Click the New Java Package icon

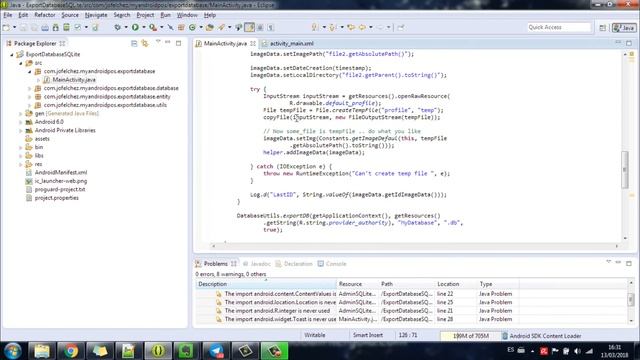pyautogui.click(x=181, y=27)
